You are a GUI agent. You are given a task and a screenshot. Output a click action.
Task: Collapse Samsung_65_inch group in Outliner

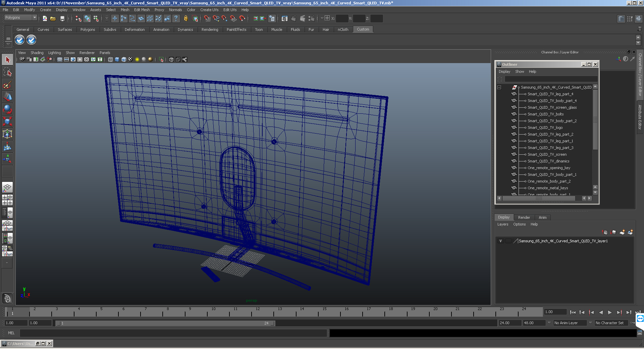coord(499,87)
